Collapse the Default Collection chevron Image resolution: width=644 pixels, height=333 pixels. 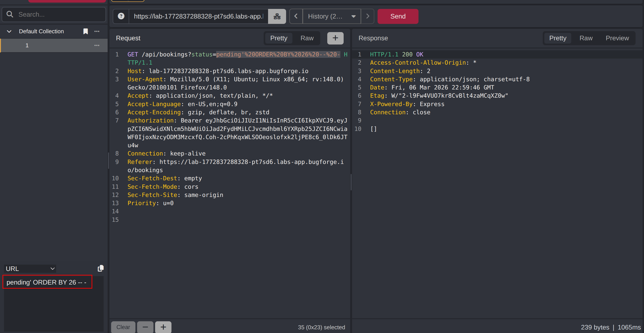pyautogui.click(x=9, y=31)
